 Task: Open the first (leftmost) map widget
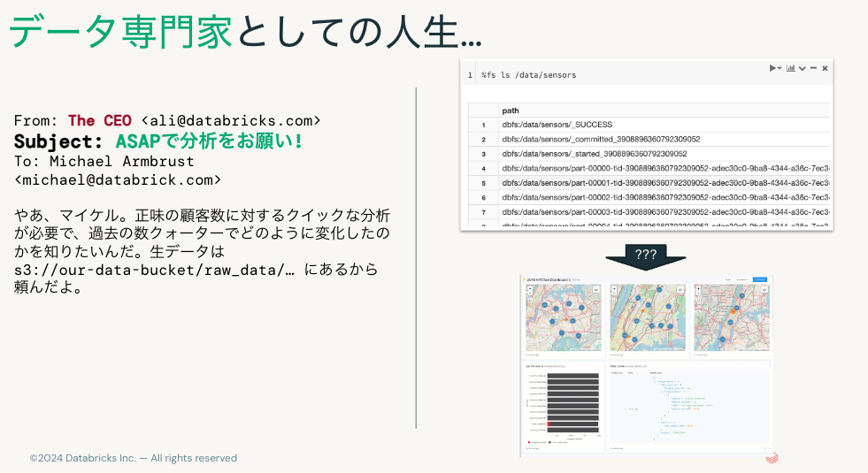pyautogui.click(x=563, y=318)
